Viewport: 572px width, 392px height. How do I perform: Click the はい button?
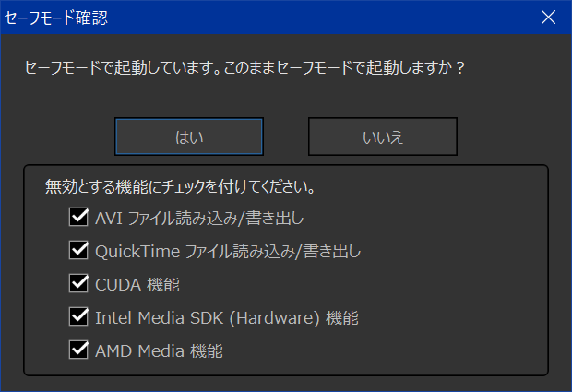coord(189,137)
